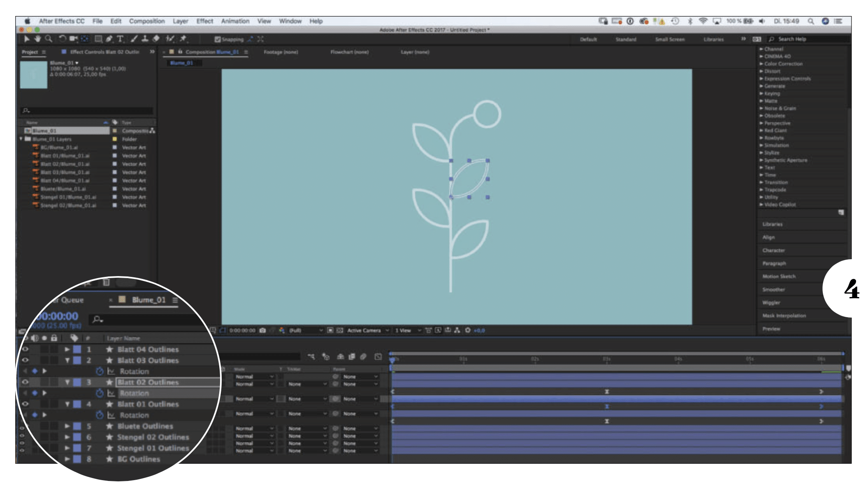Select the Hand tool
The image size is (868, 483).
point(37,39)
